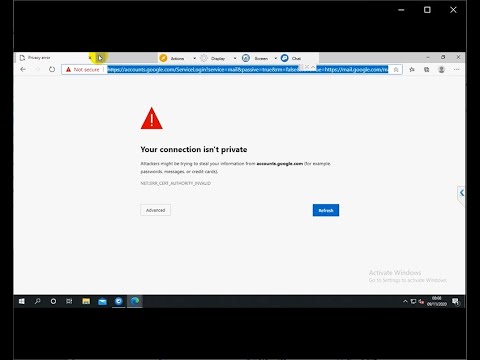Open Microsoft Edge from the taskbar
Screen dimensions: 480x360
coord(135,301)
